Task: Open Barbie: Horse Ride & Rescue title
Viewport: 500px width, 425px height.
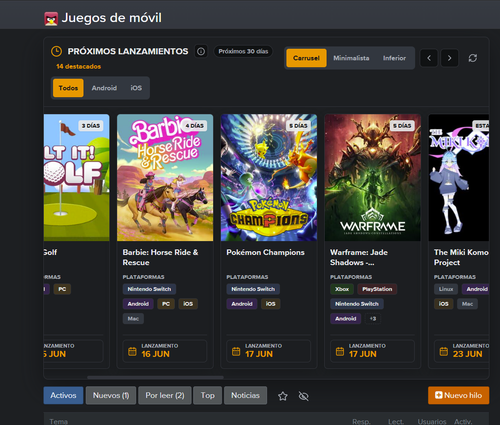Action: coord(160,257)
